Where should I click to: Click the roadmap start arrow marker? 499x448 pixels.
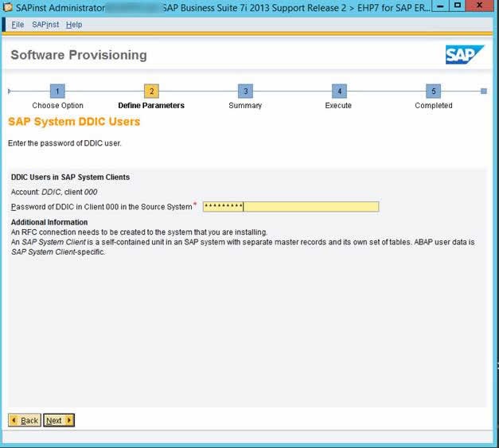10,92
